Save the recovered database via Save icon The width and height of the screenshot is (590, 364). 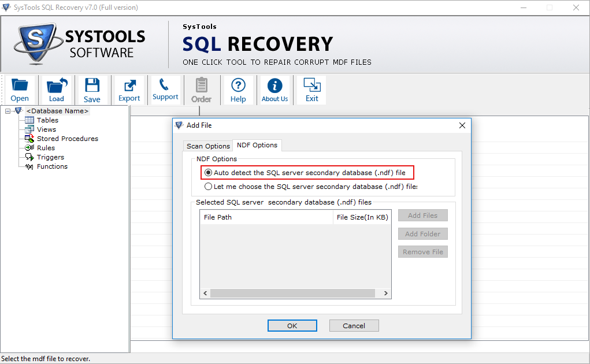click(x=92, y=90)
